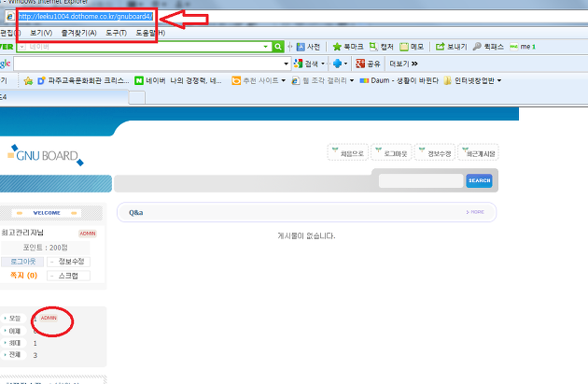Click the me toolbar icon
Image resolution: width=588 pixels, height=384 pixels.
tap(523, 47)
